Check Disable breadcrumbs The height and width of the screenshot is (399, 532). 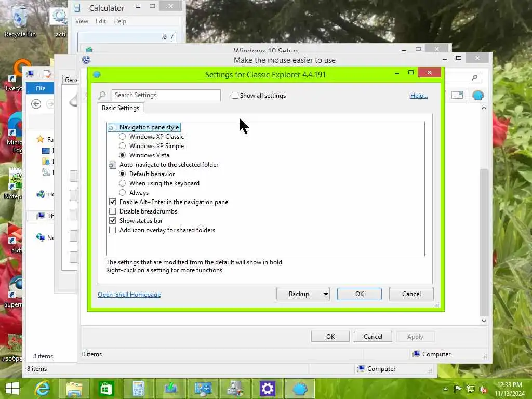click(x=112, y=211)
